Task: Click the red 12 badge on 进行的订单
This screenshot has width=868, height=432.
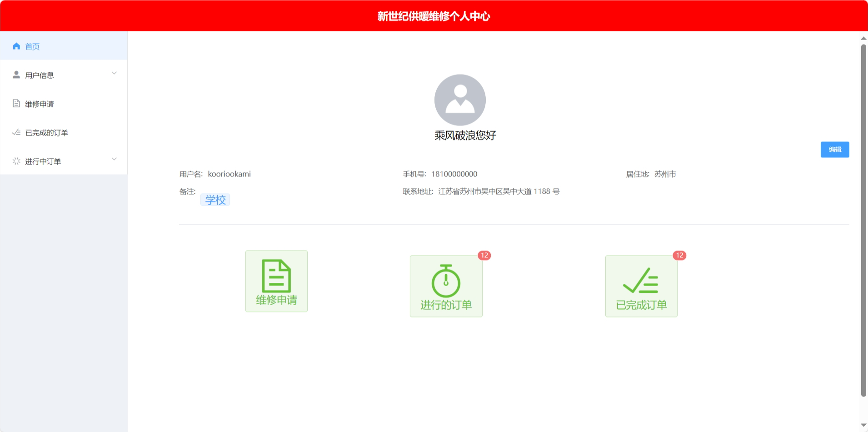Action: 484,256
